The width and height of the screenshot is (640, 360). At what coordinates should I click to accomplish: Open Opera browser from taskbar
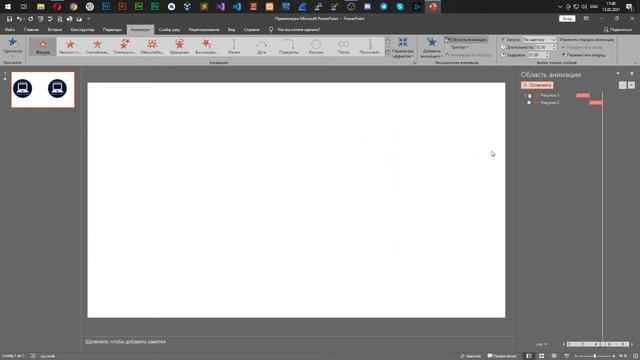pyautogui.click(x=57, y=7)
